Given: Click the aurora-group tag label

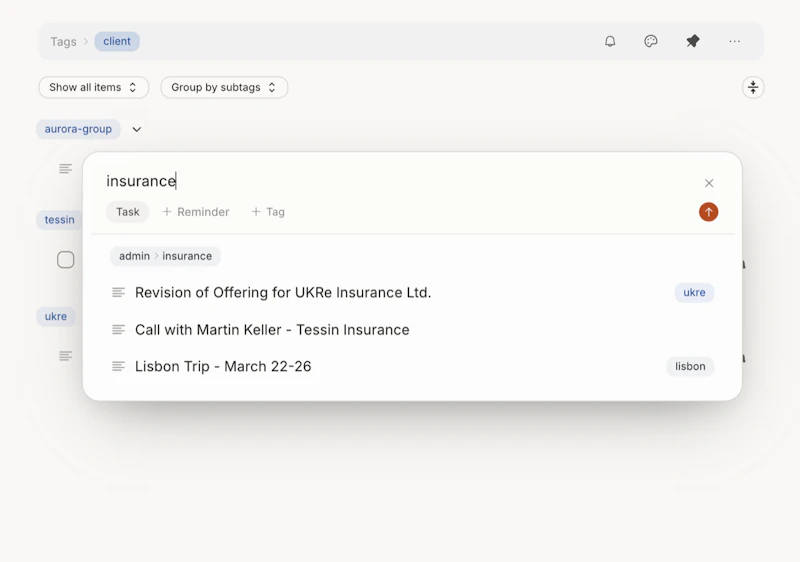Looking at the screenshot, I should click(x=78, y=129).
